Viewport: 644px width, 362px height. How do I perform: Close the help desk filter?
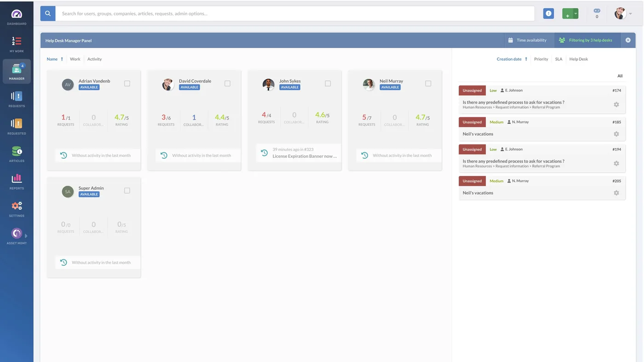[628, 40]
